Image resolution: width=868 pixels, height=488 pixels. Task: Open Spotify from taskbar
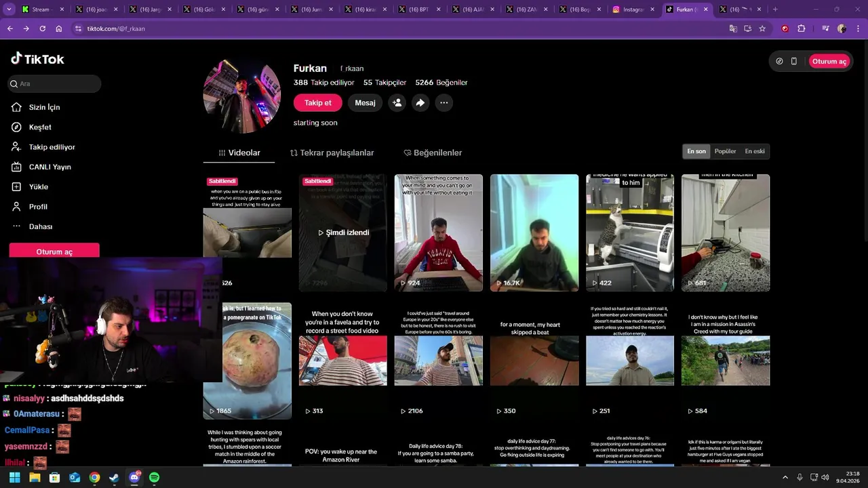pyautogui.click(x=155, y=477)
